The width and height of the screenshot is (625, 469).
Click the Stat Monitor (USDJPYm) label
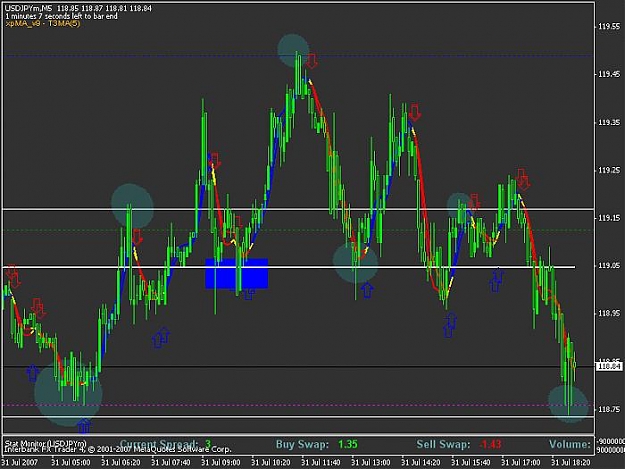pos(45,443)
